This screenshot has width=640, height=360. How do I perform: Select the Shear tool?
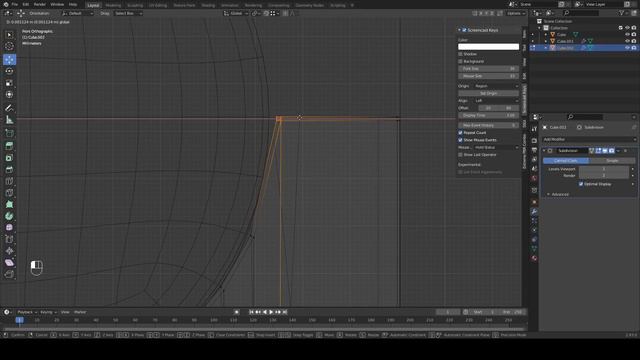tap(9, 262)
